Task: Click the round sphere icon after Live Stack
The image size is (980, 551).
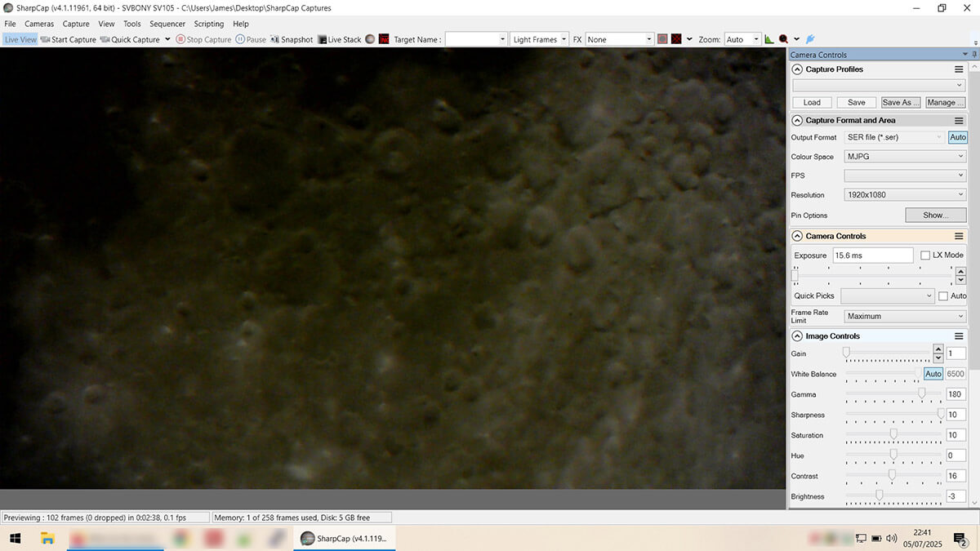Action: (x=370, y=39)
